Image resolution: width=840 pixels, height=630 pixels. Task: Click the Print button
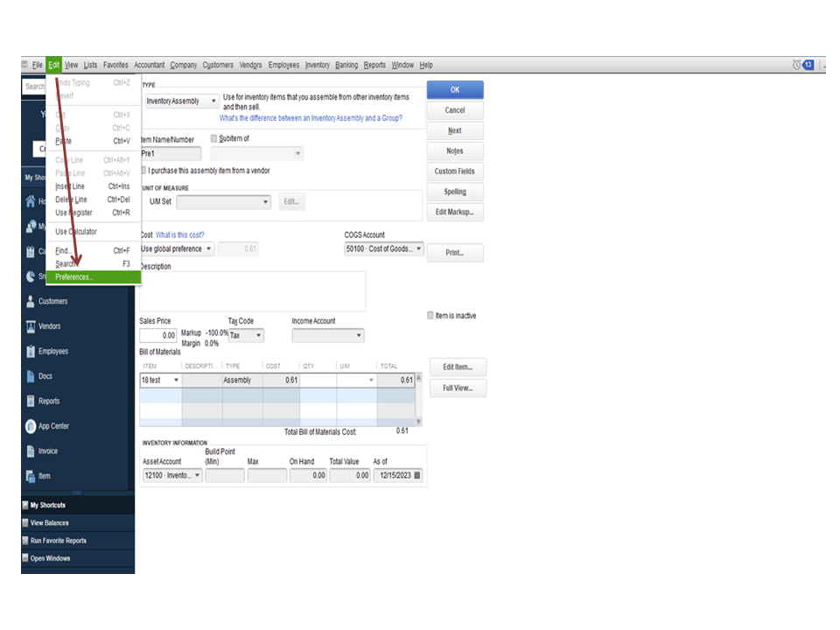coord(455,253)
